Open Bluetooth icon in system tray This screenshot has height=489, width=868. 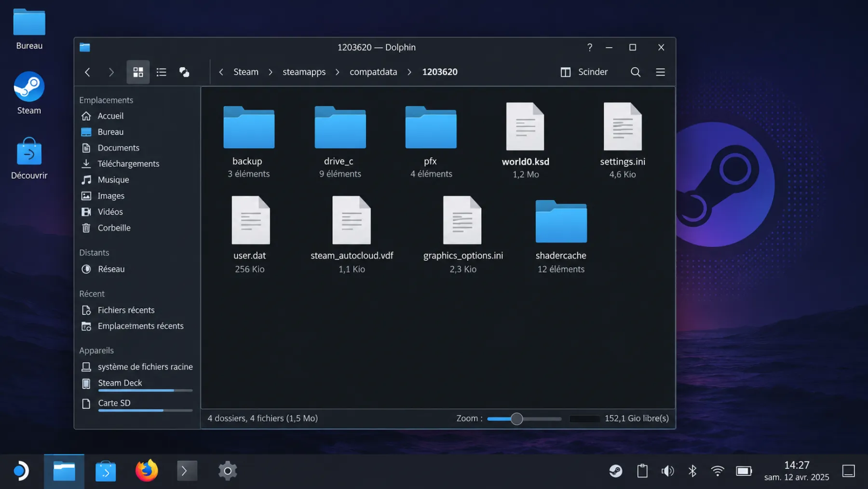[692, 471]
